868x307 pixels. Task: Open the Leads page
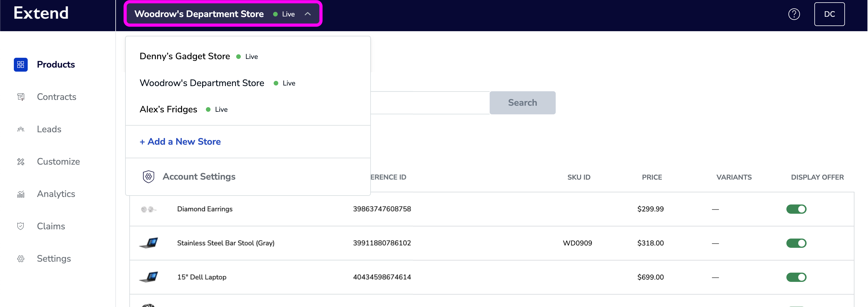coord(49,129)
